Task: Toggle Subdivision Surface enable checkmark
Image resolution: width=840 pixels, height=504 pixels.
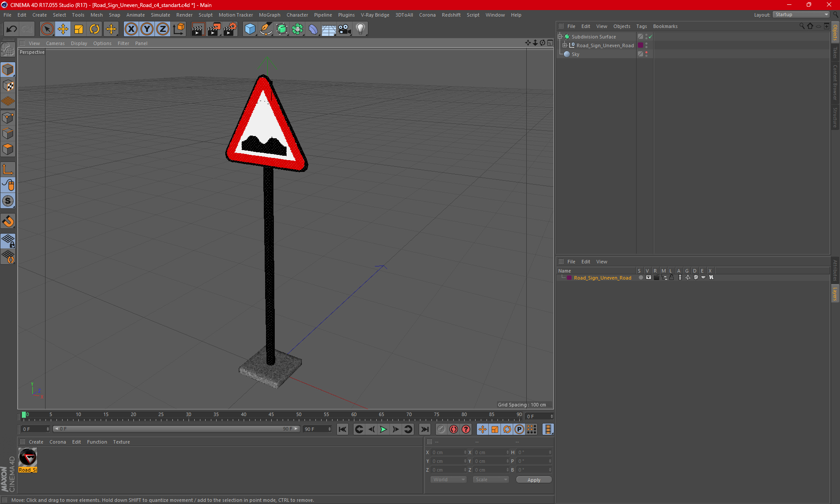Action: 651,37
